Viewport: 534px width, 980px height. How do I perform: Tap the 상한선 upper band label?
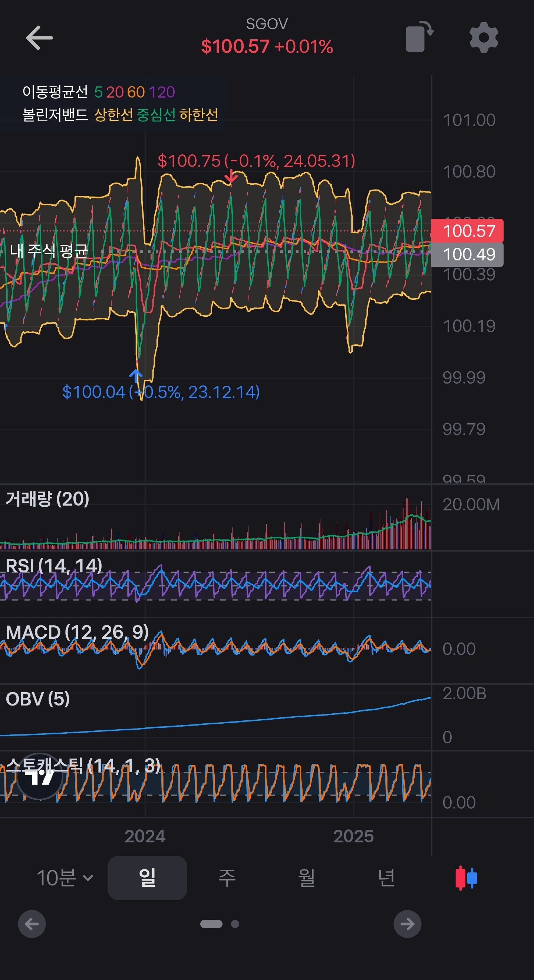(x=113, y=115)
